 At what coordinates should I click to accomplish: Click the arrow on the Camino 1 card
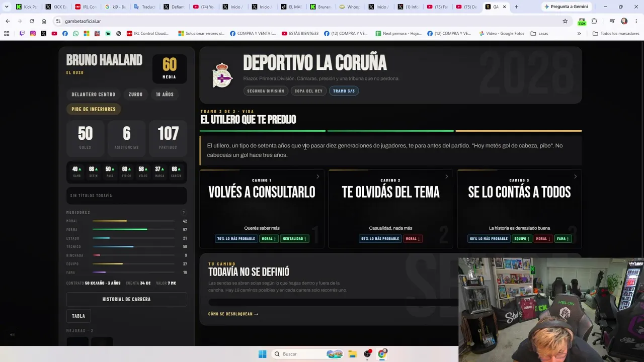click(x=317, y=176)
